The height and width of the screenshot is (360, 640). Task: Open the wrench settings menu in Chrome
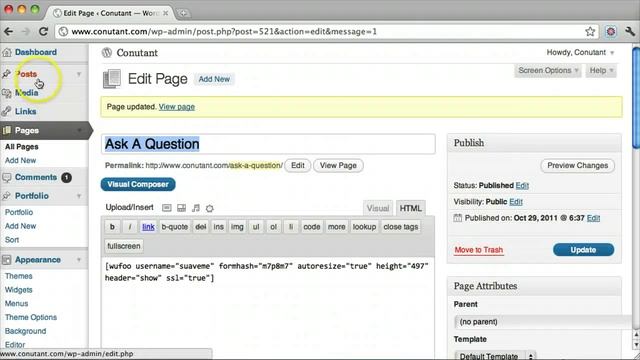point(630,31)
